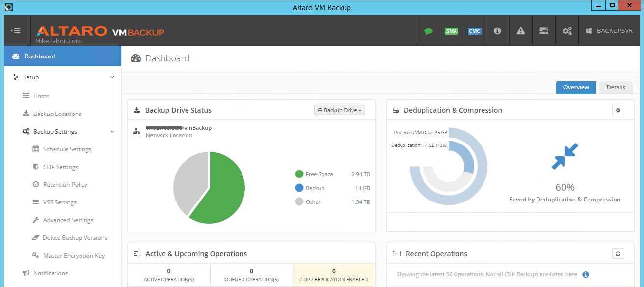644x287 pixels.
Task: Open the Backup Drive dropdown
Action: click(x=340, y=110)
